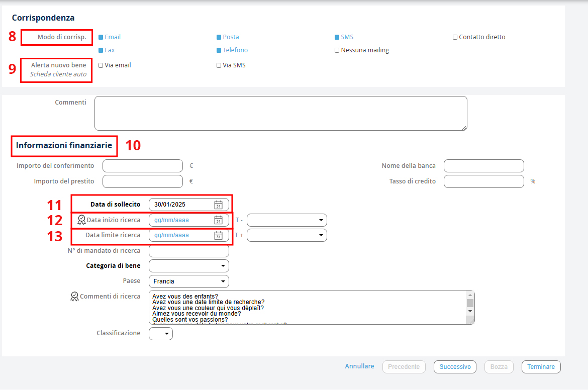Expand the Categoria di bene dropdown
The width and height of the screenshot is (588, 390).
(x=189, y=266)
